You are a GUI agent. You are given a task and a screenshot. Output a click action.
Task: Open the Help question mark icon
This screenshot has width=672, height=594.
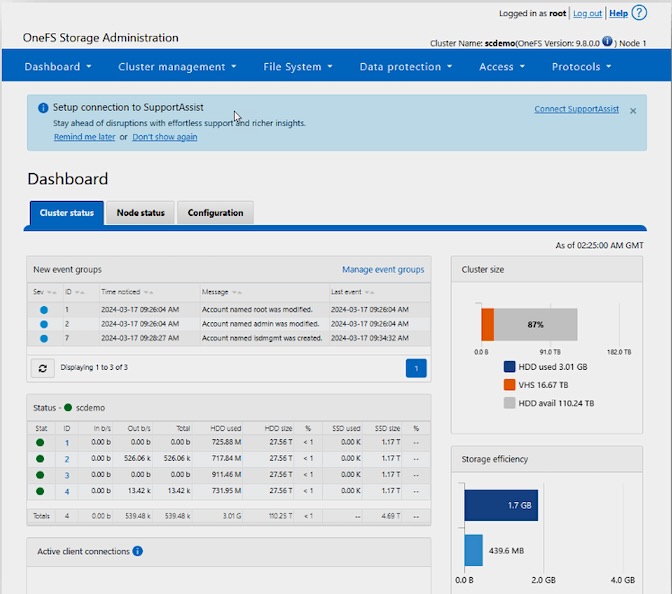pyautogui.click(x=639, y=13)
